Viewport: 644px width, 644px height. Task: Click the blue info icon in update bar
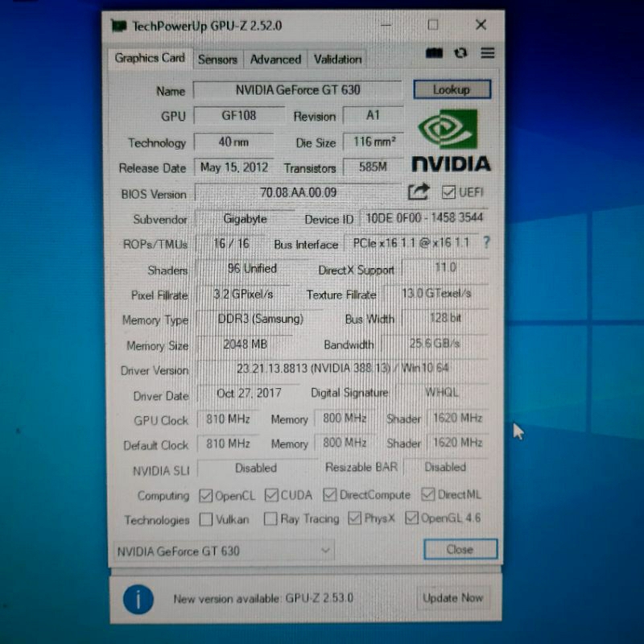pyautogui.click(x=138, y=599)
